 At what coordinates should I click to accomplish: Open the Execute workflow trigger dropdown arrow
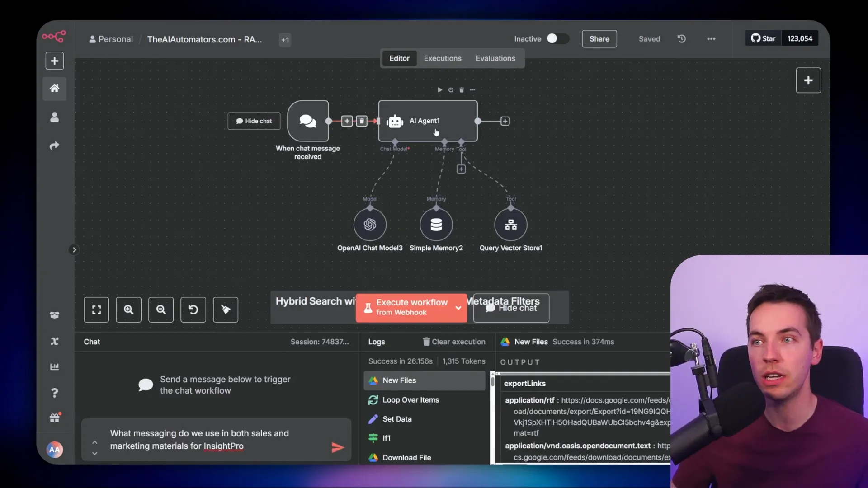pyautogui.click(x=458, y=308)
